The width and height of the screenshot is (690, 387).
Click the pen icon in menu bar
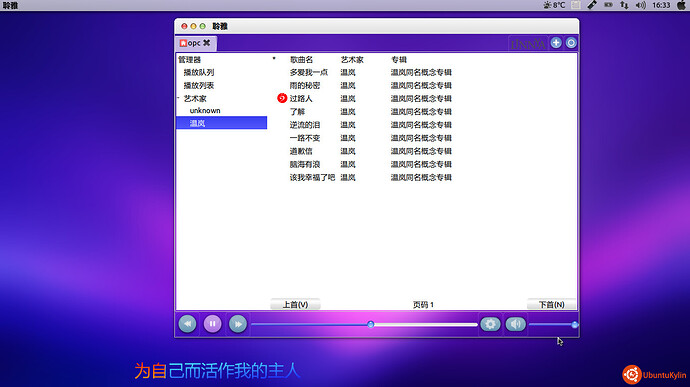(592, 5)
